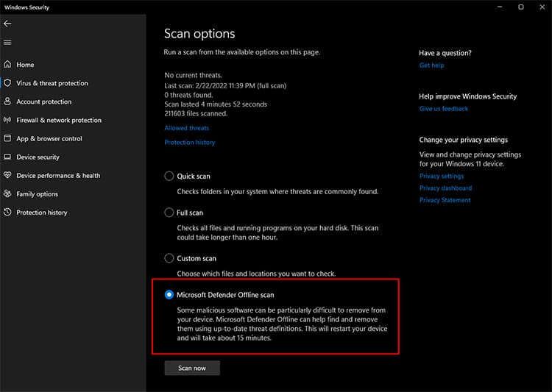Viewport: 552px width, 392px height.
Task: Click the 'No current threats.' text
Action: click(194, 75)
